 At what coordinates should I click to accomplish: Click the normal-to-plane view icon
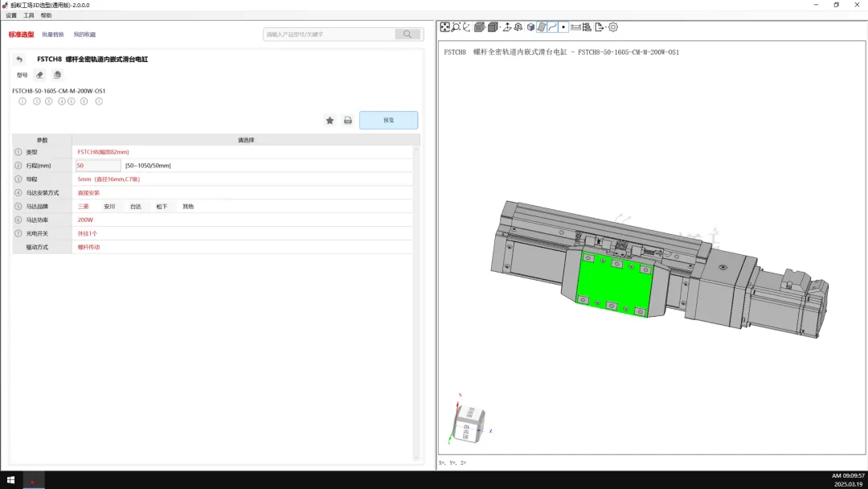pos(507,27)
